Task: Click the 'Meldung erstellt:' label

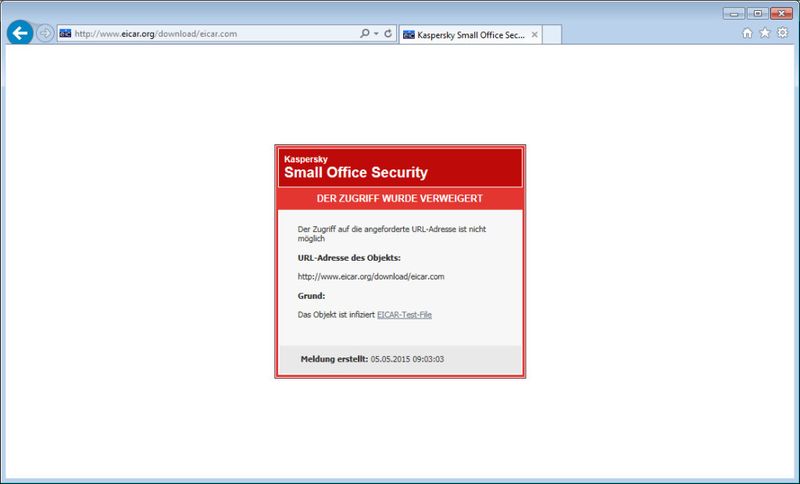Action: tap(334, 359)
